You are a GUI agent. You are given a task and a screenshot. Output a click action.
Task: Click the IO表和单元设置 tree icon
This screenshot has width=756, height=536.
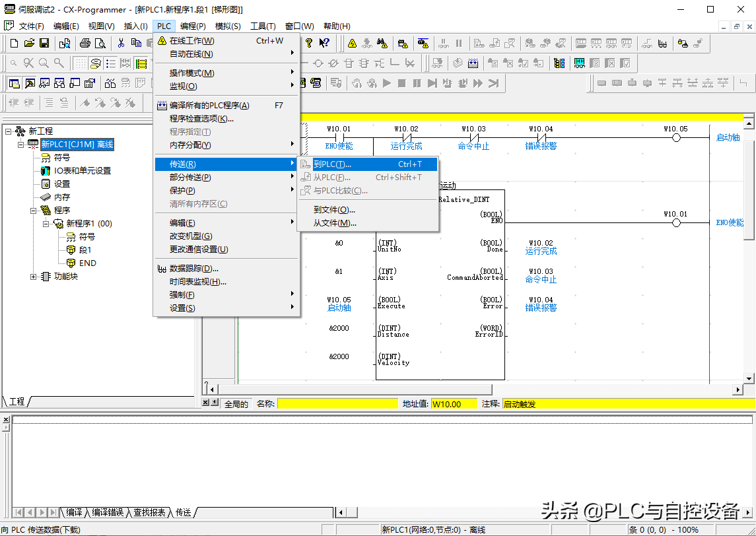click(46, 171)
